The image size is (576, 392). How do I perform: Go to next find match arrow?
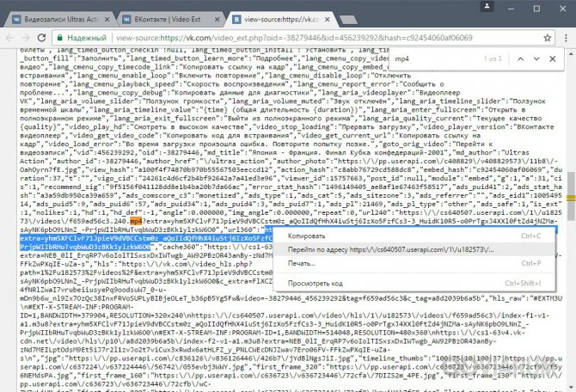tap(536, 58)
